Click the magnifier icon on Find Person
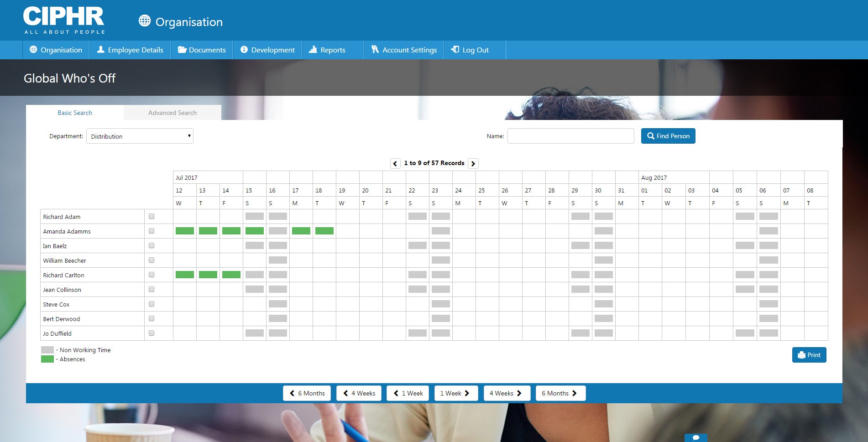Viewport: 868px width, 442px height. coord(651,136)
